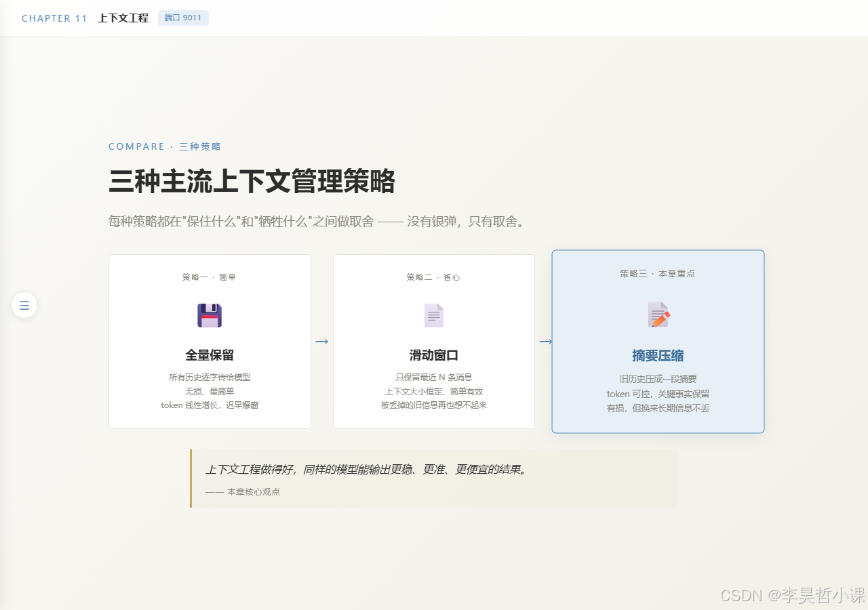Viewport: 868px width, 610px height.
Task: Click the 上下文工程 header title
Action: pos(123,18)
